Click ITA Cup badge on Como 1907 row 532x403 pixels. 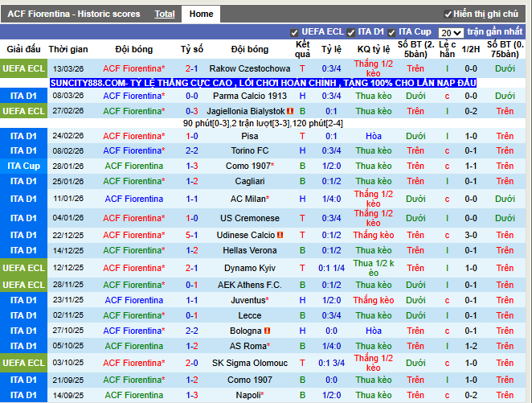click(24, 166)
